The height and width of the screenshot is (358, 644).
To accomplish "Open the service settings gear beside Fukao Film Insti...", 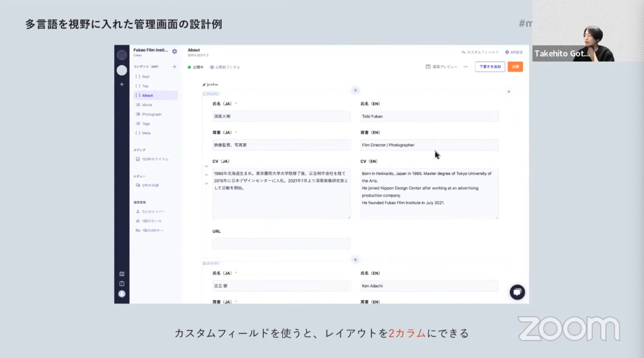I will tap(175, 52).
